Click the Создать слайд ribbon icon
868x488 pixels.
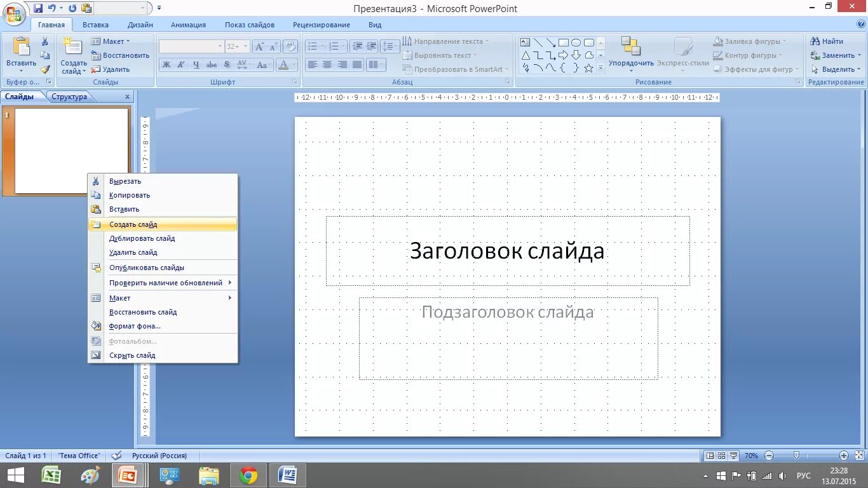pyautogui.click(x=72, y=47)
